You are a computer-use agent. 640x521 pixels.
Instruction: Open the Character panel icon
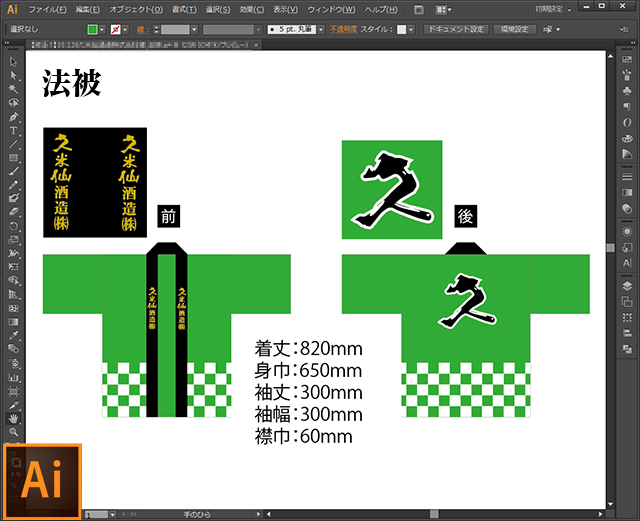pos(627,263)
